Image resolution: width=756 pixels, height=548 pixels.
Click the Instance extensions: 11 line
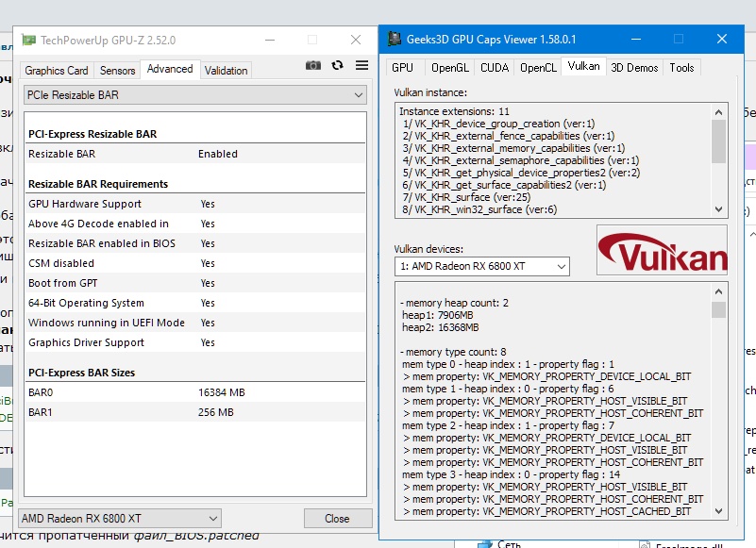point(454,111)
